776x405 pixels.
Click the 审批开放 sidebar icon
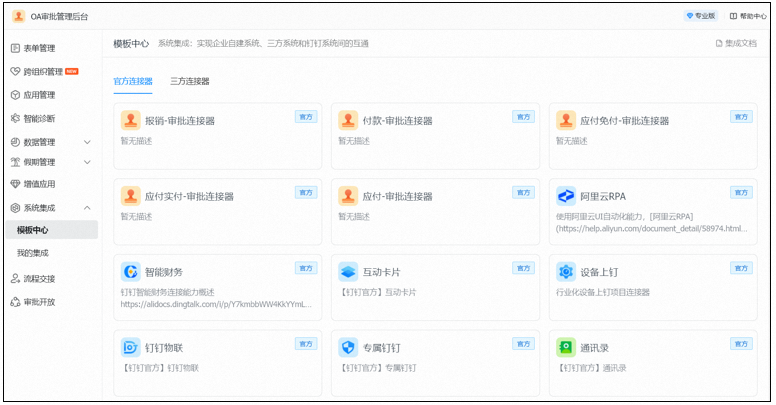tap(15, 302)
